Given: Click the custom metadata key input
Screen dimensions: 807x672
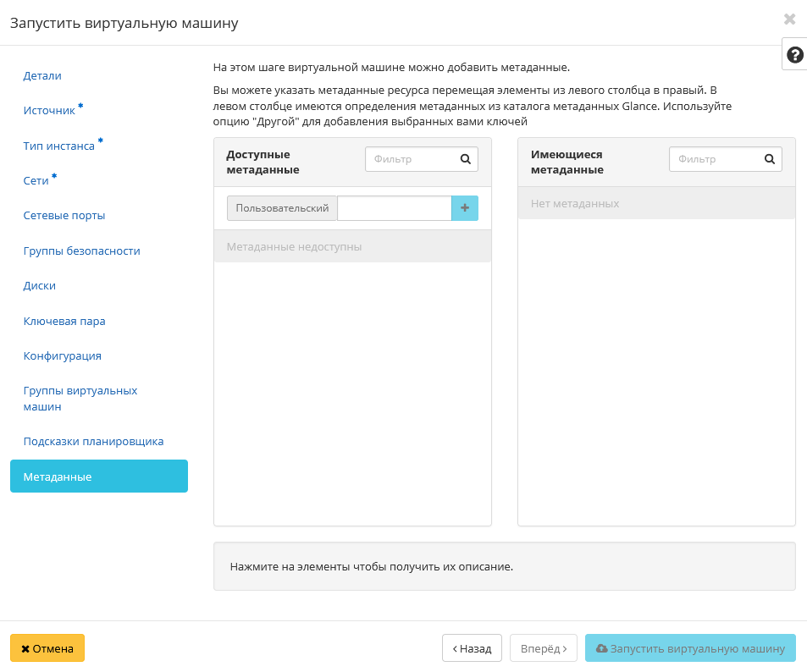Looking at the screenshot, I should pos(394,208).
